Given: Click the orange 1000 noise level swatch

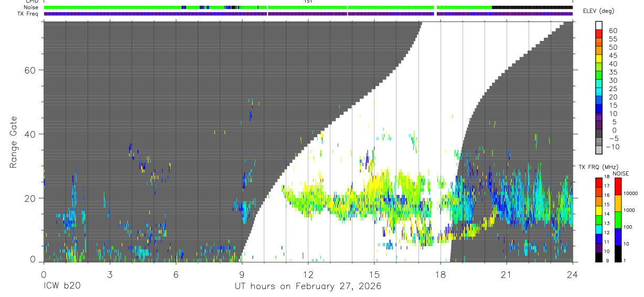Looking at the screenshot, I should (618, 203).
